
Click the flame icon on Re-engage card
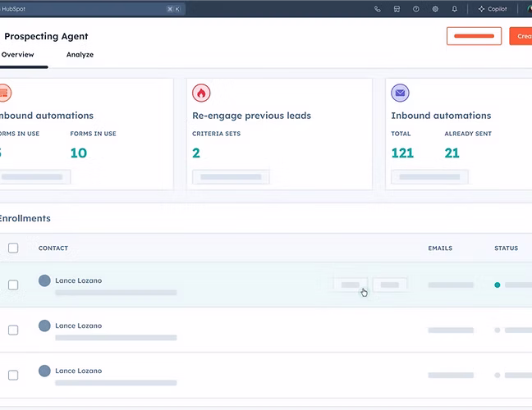pos(201,93)
